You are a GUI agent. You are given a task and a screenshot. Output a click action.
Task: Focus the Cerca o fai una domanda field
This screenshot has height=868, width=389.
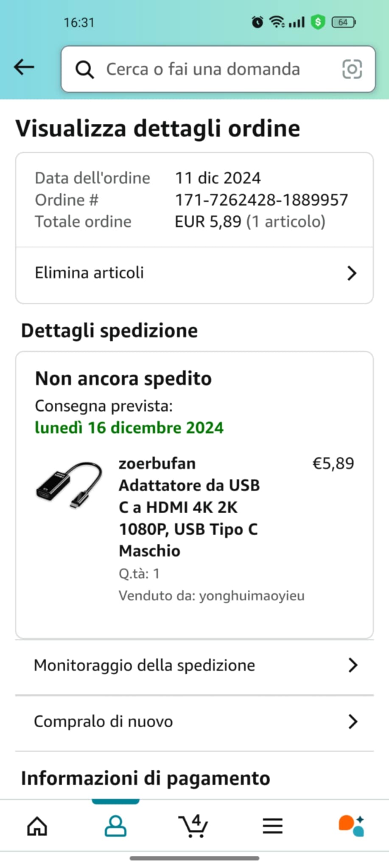coord(218,69)
